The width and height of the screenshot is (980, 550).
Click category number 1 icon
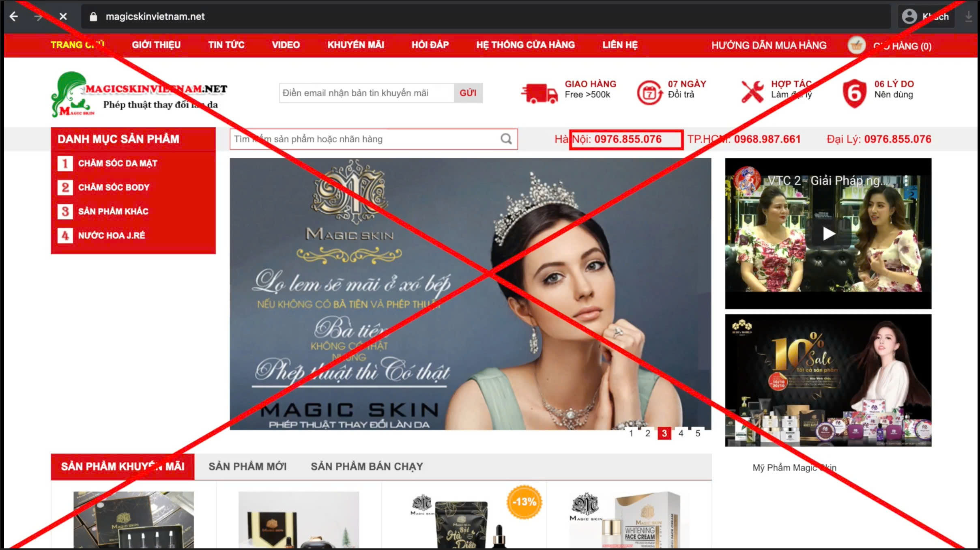pyautogui.click(x=65, y=163)
